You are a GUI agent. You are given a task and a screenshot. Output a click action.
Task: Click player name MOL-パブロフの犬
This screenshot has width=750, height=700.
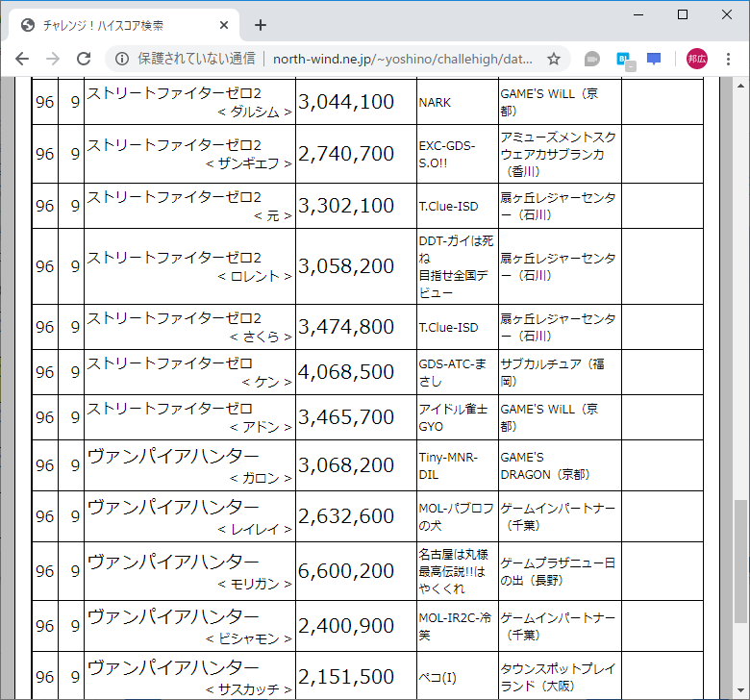tap(456, 516)
